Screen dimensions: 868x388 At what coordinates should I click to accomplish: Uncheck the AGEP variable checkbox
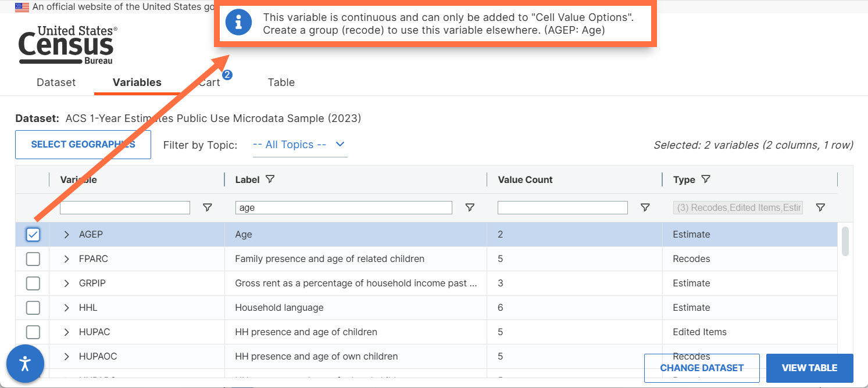[33, 235]
